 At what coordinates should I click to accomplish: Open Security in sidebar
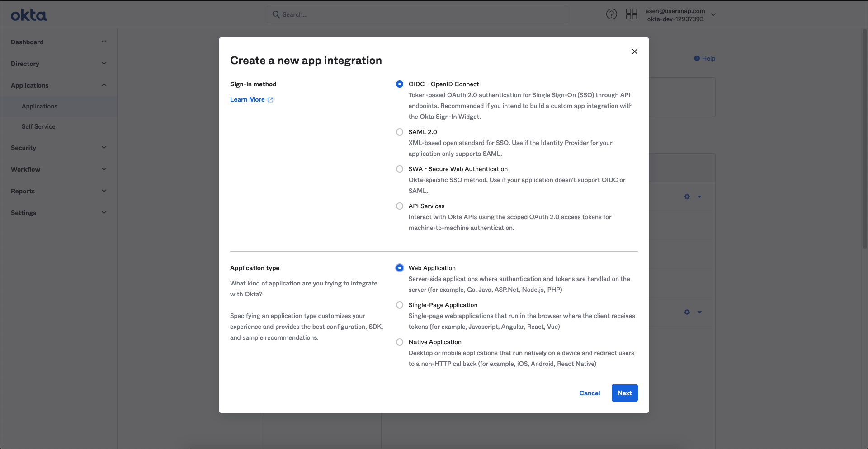click(24, 148)
